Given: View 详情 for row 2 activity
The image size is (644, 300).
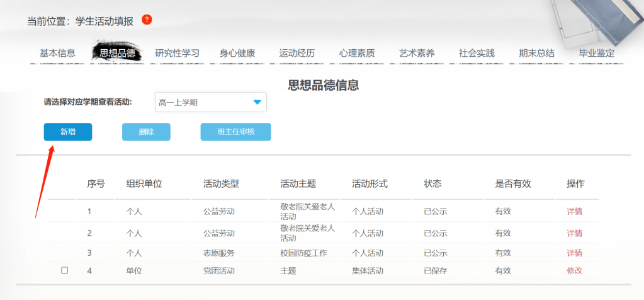Looking at the screenshot, I should tap(574, 233).
